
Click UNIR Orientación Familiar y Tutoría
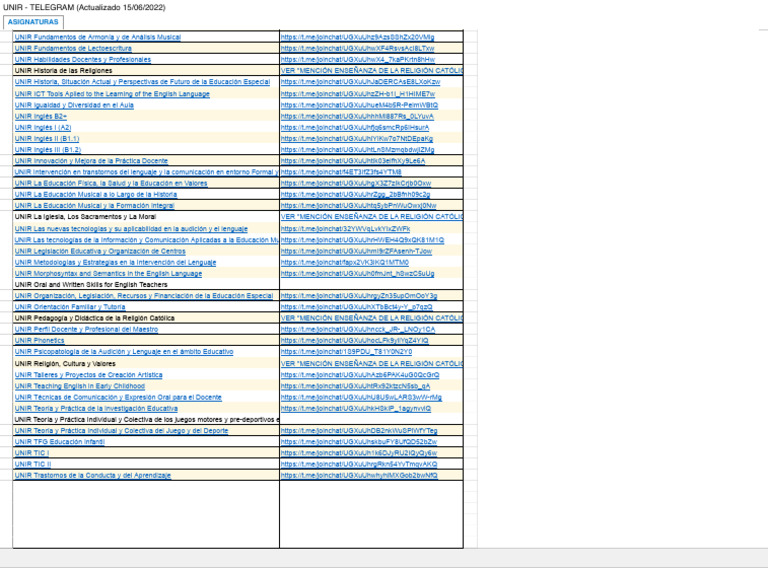tap(70, 307)
